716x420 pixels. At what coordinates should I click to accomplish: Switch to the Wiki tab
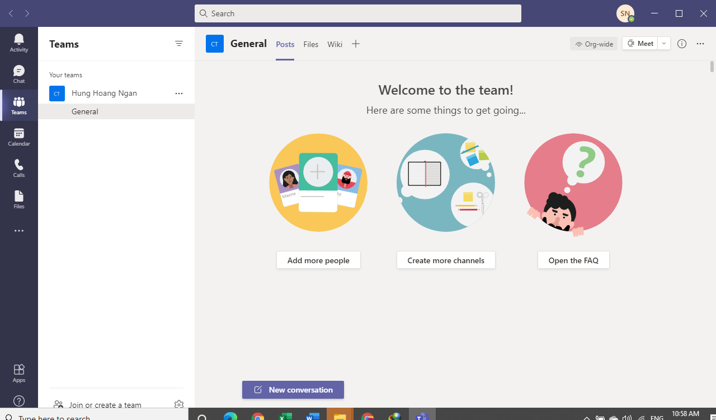click(x=334, y=44)
